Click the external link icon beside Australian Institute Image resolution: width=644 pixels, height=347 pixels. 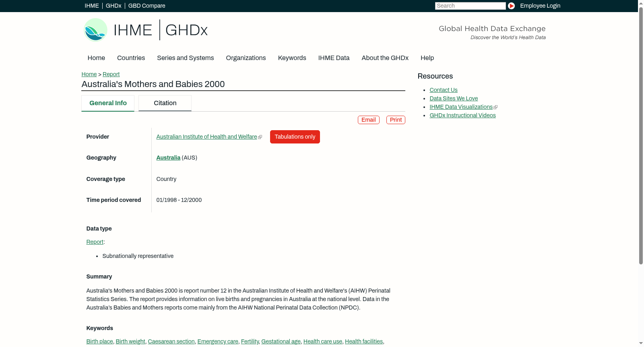tap(260, 137)
